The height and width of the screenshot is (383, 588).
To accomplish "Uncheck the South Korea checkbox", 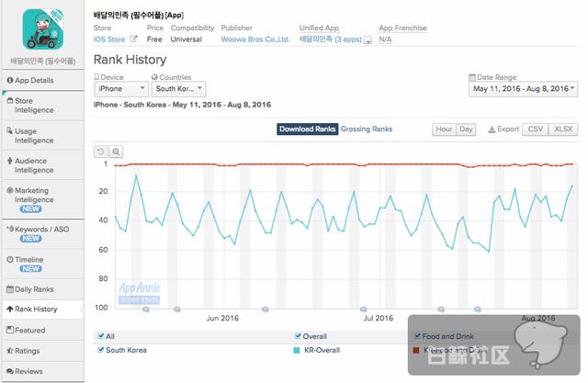I will point(100,350).
